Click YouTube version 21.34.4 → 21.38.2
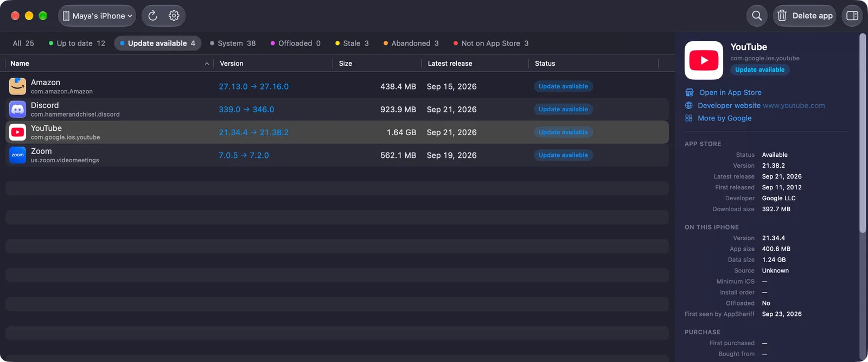The image size is (868, 362). 253,132
